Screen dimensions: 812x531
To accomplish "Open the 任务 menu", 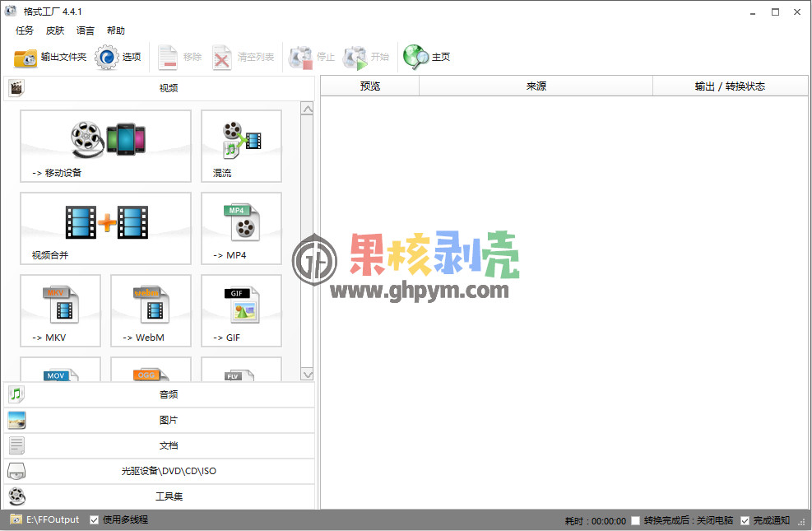I will pos(25,30).
